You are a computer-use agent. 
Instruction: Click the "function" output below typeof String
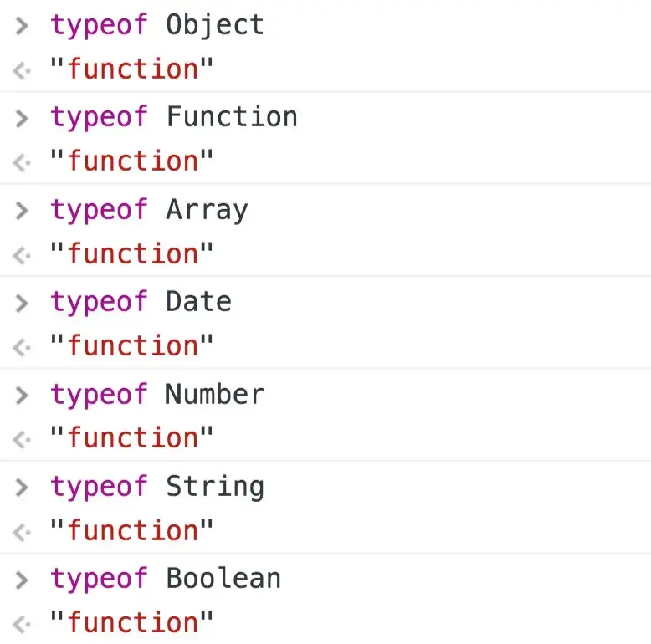tap(131, 530)
